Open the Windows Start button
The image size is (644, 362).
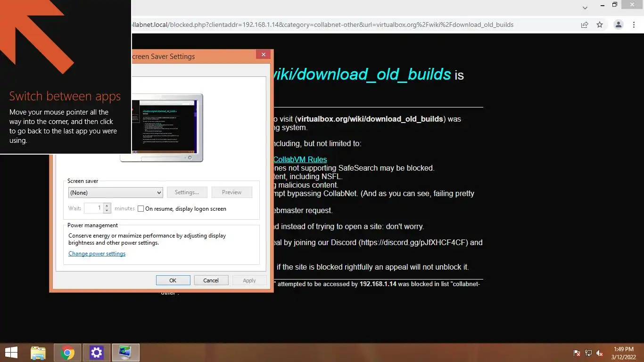point(11,353)
